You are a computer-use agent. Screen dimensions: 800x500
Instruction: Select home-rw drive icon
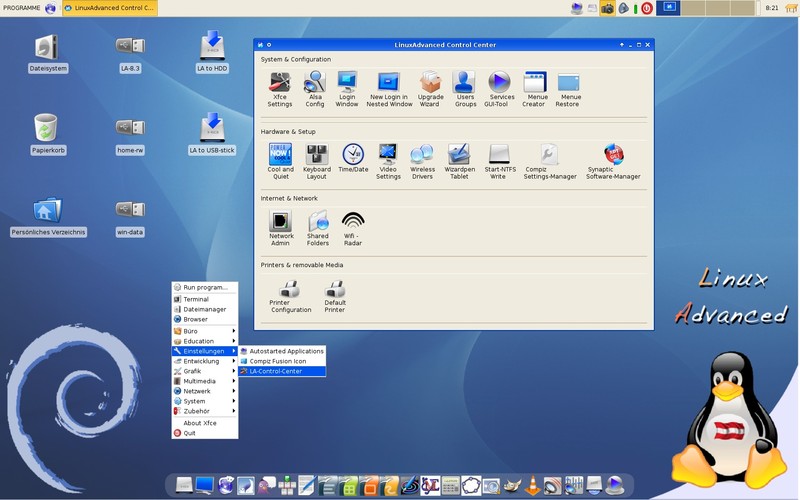click(130, 135)
